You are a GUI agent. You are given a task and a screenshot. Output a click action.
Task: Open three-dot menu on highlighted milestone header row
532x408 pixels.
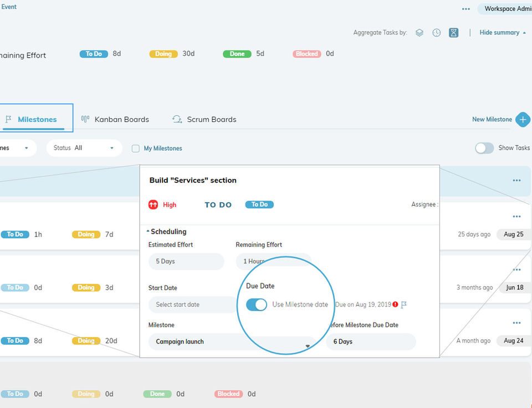pos(516,181)
